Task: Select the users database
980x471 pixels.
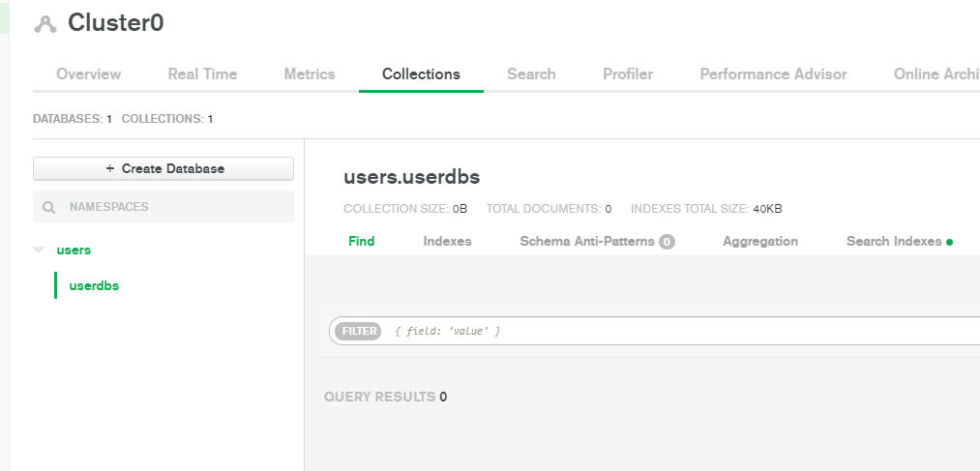Action: click(x=74, y=250)
